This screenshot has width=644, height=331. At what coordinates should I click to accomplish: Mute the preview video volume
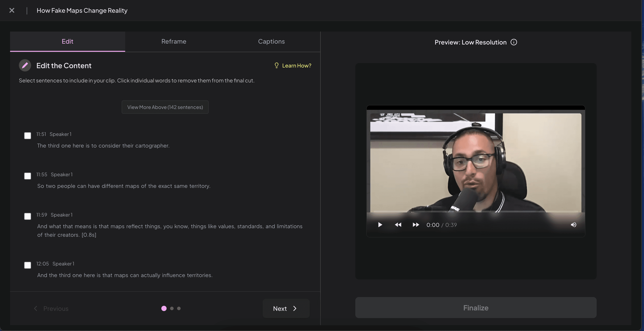click(x=573, y=225)
